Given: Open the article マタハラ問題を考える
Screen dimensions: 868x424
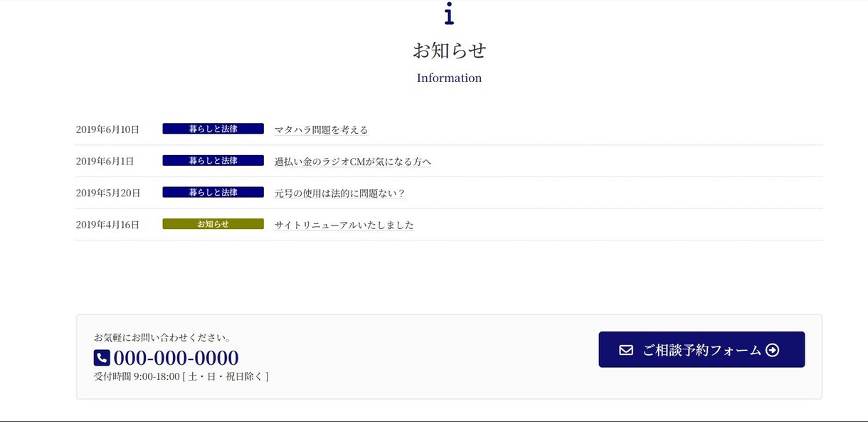Looking at the screenshot, I should (x=322, y=129).
